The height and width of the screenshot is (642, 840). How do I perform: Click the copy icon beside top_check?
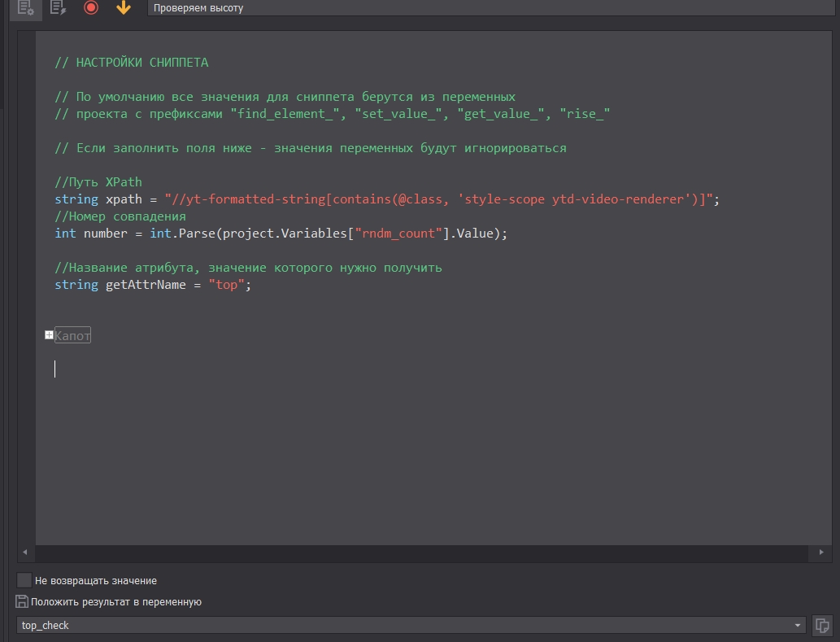(x=822, y=625)
